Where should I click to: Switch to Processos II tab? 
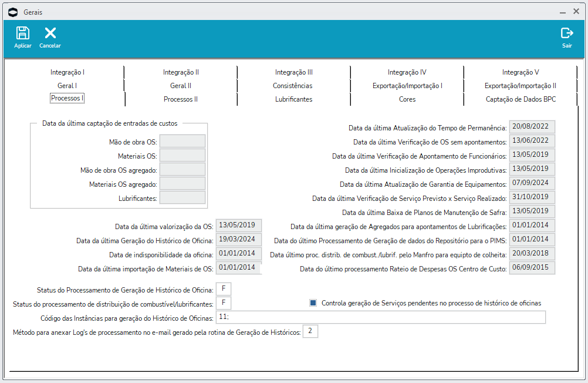click(181, 99)
